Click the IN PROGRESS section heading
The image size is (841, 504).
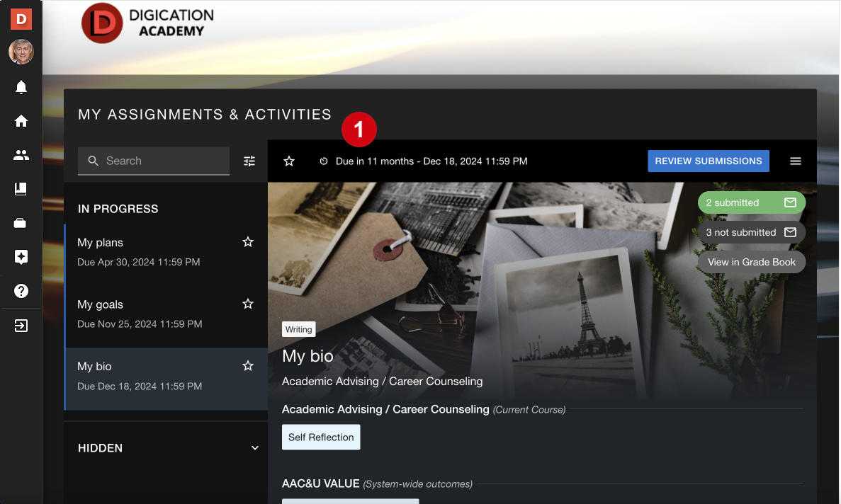click(118, 209)
